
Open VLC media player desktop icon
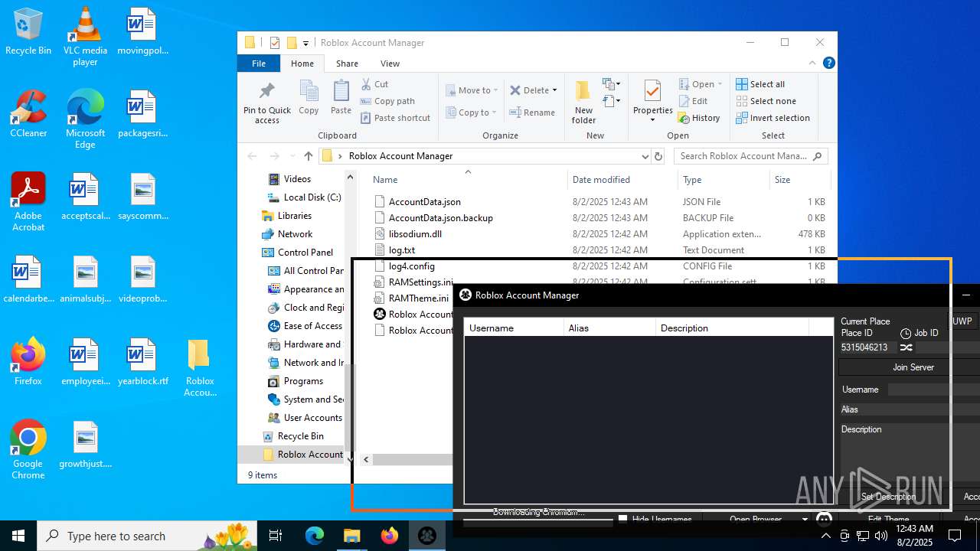coord(85,37)
